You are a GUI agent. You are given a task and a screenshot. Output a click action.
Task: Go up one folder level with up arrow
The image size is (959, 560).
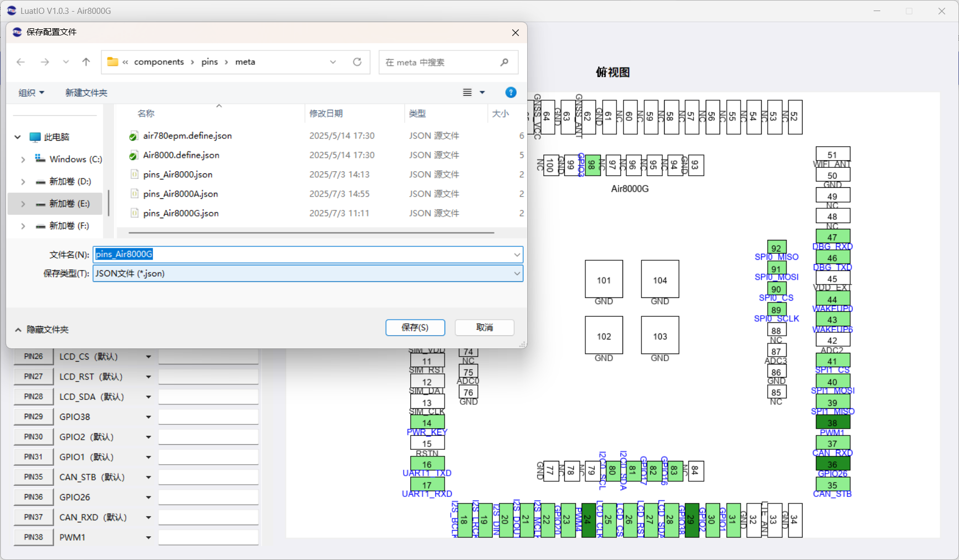(86, 62)
